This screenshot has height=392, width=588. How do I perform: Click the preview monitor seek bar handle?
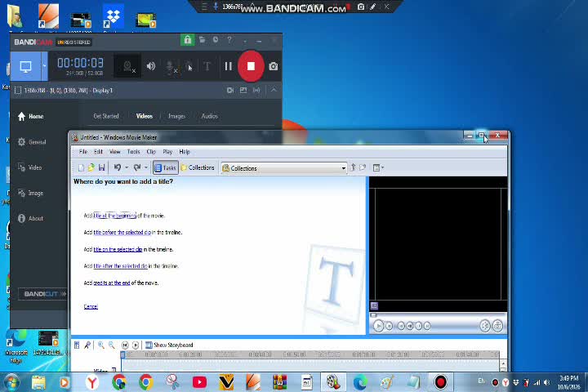pyautogui.click(x=373, y=315)
